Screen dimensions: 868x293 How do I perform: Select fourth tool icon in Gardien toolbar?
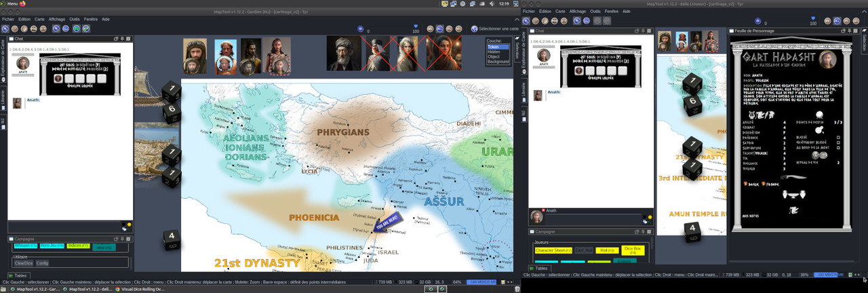click(34, 28)
